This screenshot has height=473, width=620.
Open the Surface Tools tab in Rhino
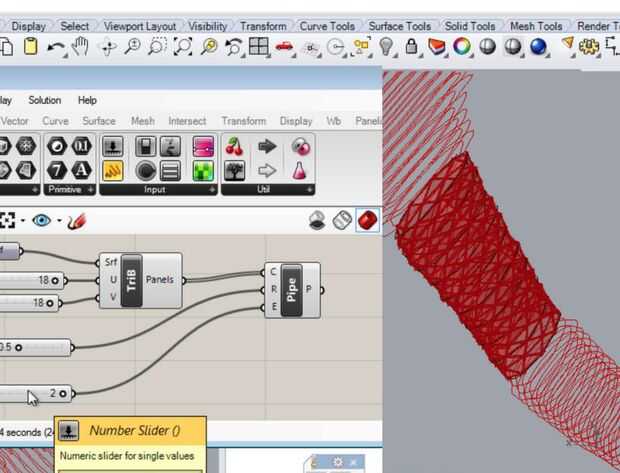400,26
